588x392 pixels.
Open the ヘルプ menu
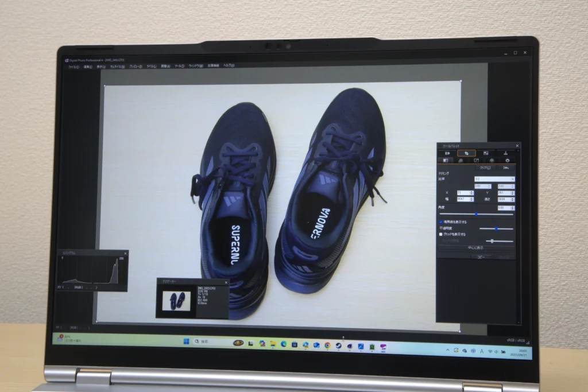click(229, 65)
